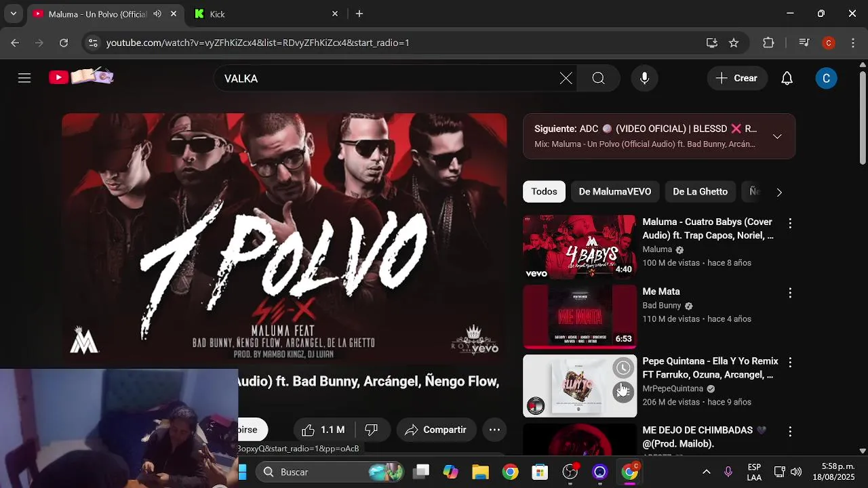Open Microsoft Store from taskbar
The width and height of the screenshot is (868, 488).
[540, 472]
